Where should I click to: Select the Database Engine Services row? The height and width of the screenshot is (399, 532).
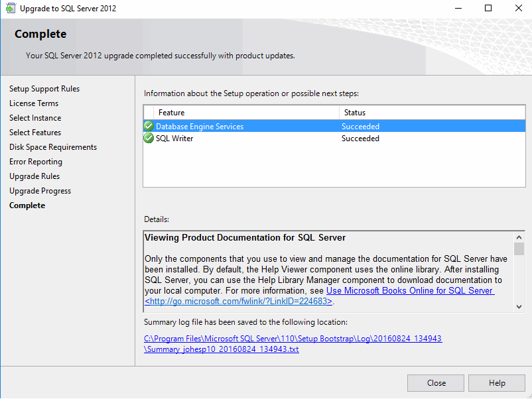click(265, 126)
